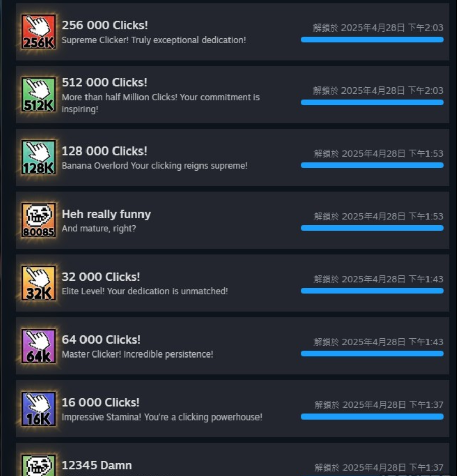The height and width of the screenshot is (476, 457).
Task: Click the 'More than half Million Clicks' description
Action: point(160,103)
